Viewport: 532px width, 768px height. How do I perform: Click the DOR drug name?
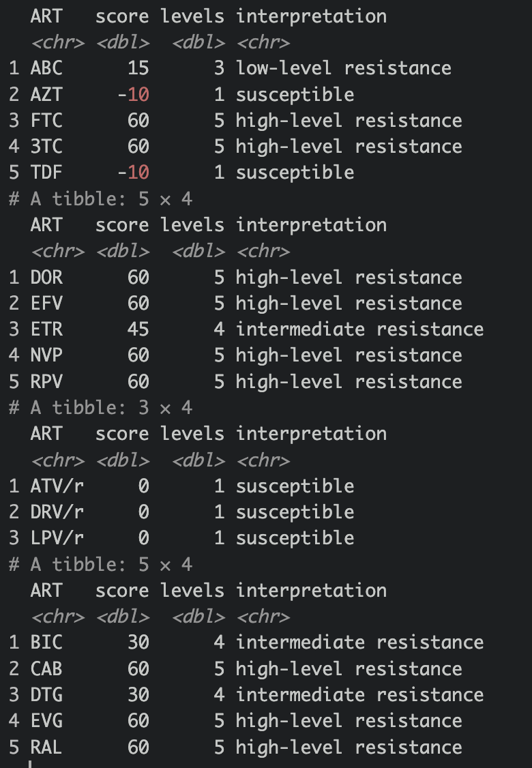click(46, 278)
